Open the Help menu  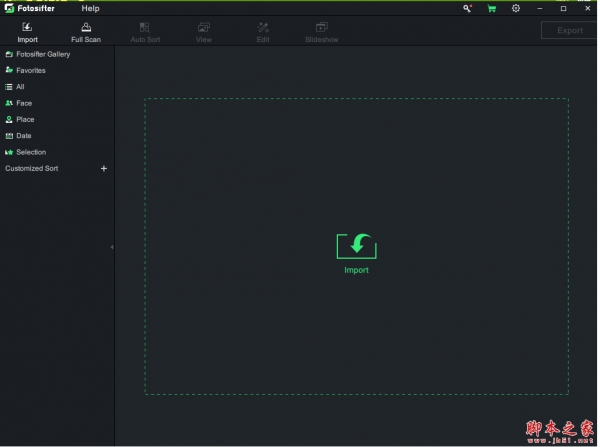(x=90, y=8)
